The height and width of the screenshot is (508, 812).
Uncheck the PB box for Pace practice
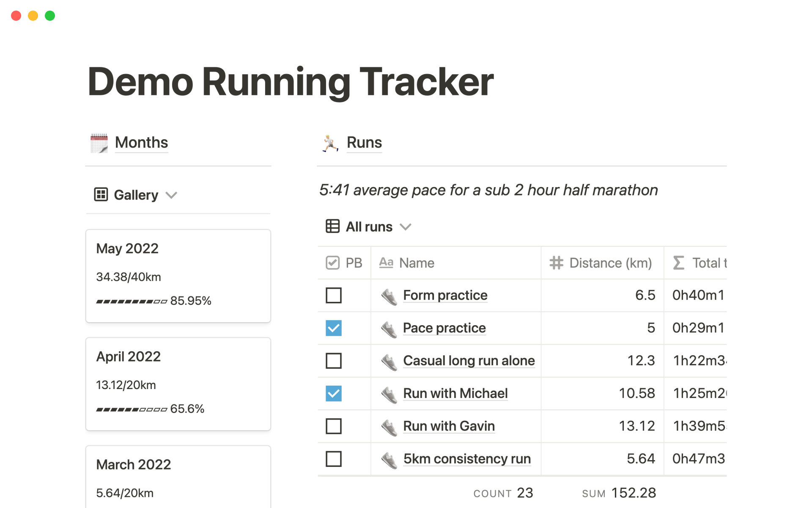click(334, 328)
